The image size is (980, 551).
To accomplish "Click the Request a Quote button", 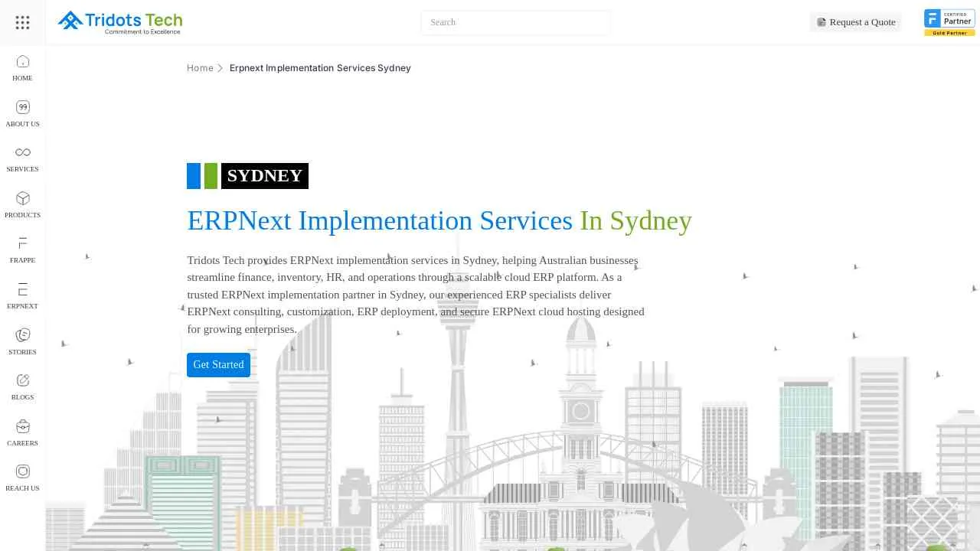I will 855,22.
